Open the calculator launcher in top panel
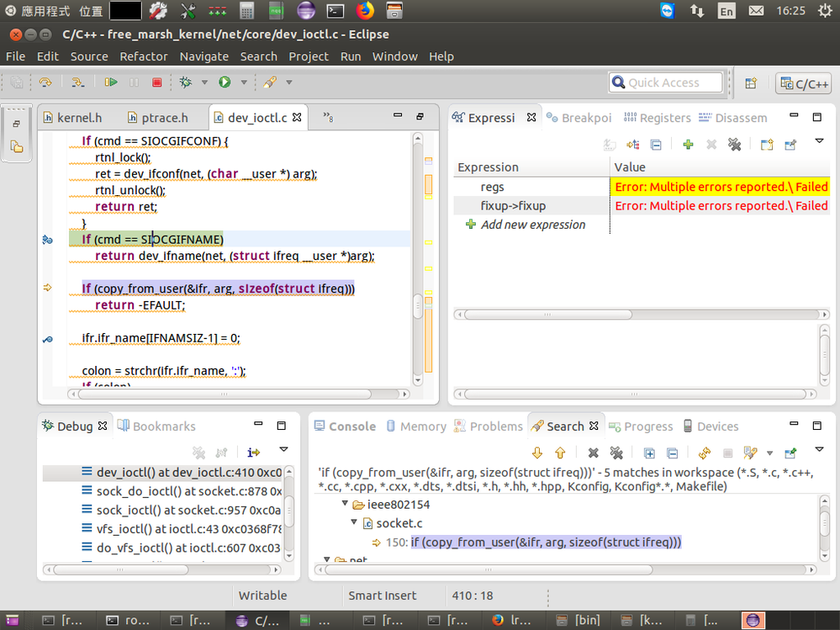Screen dimensions: 840x630 pyautogui.click(x=246, y=10)
